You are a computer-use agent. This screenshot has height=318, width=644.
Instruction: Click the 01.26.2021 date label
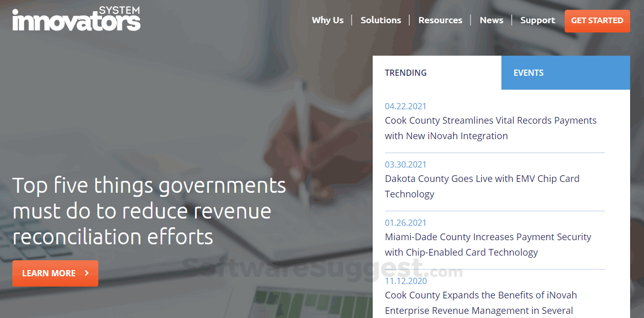406,223
